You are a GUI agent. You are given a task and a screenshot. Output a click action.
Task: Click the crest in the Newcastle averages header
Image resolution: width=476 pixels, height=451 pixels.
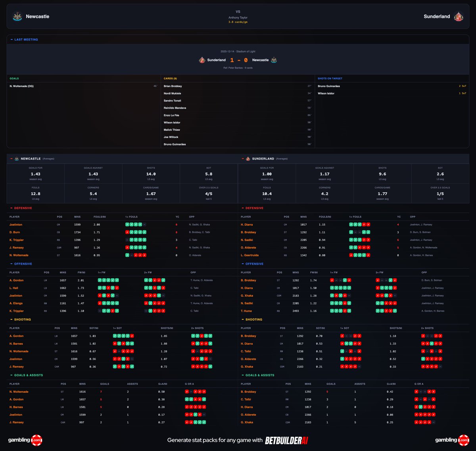pos(17,159)
